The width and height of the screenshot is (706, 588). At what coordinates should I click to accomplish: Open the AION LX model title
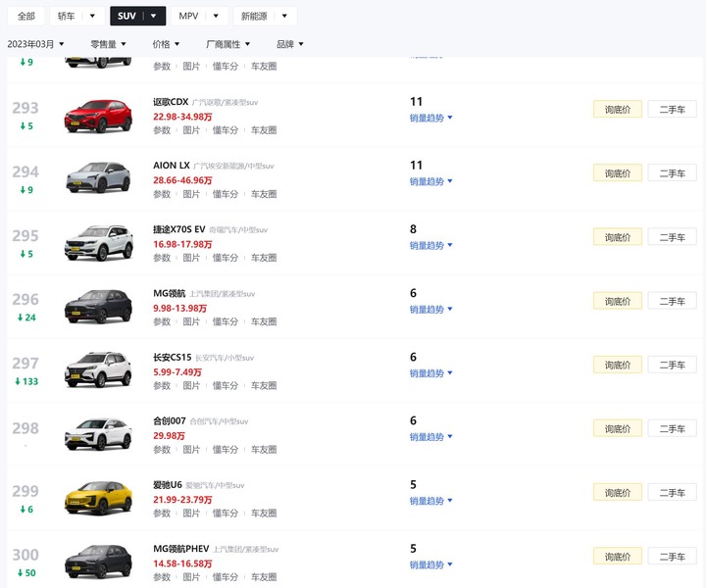click(x=171, y=166)
